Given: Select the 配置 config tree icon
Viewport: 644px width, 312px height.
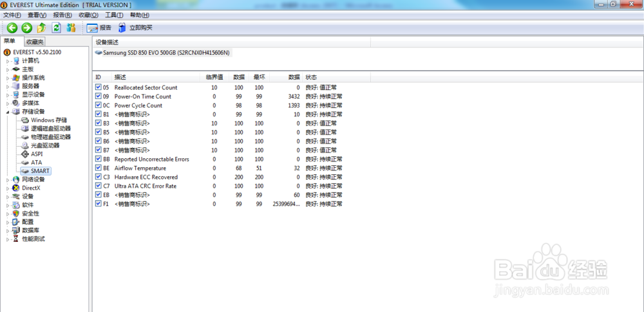Looking at the screenshot, I should [x=16, y=222].
